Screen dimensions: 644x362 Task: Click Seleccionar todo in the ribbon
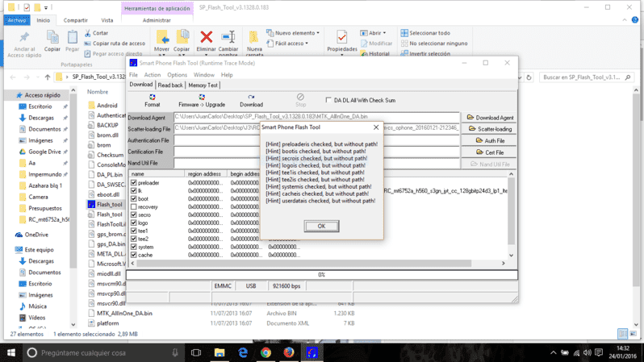[x=425, y=33]
